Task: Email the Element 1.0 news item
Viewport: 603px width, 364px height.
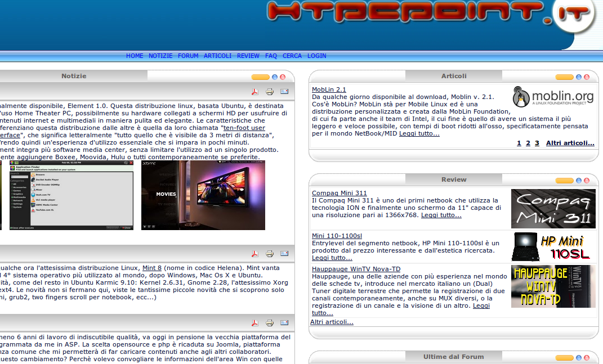Action: tap(284, 92)
